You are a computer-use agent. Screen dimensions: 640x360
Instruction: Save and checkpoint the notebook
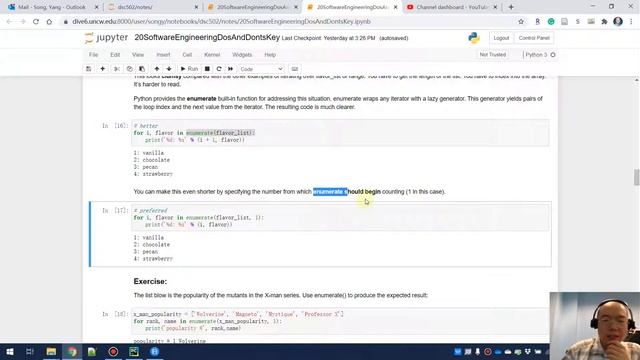click(x=89, y=69)
